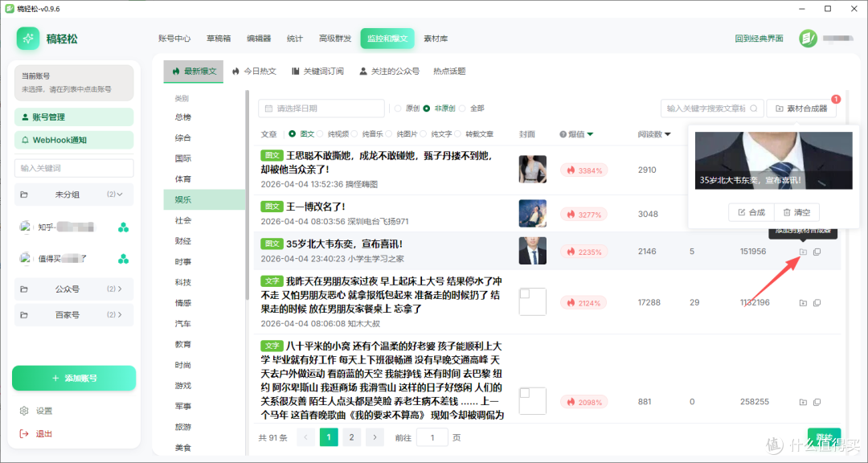Screen dimensions: 868x463
Task: Click avatar of the 知乎 account
Action: click(x=25, y=227)
